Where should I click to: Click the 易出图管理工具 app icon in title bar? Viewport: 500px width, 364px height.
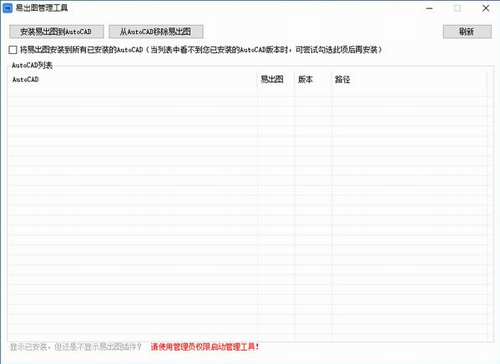tap(7, 8)
